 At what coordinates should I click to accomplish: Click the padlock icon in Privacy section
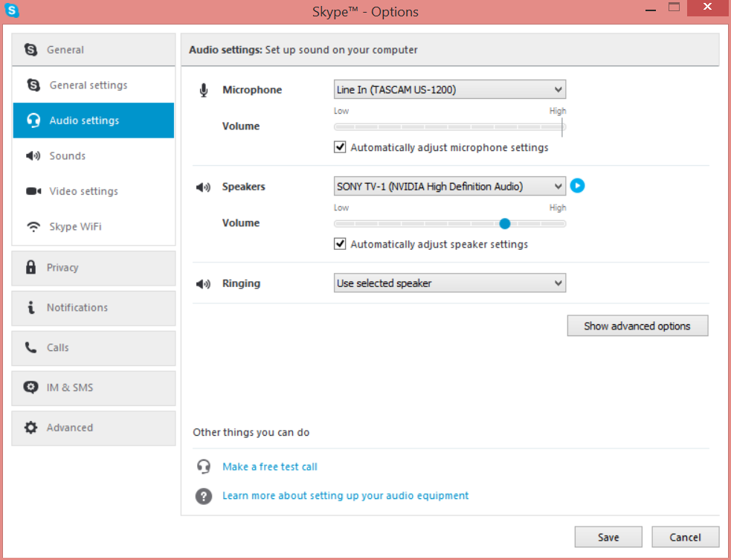click(30, 267)
